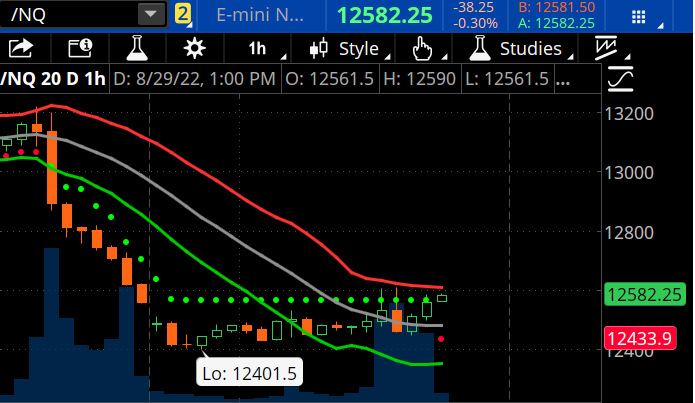The width and height of the screenshot is (695, 403).
Task: Click the share chart arrow icon
Action: click(x=20, y=48)
